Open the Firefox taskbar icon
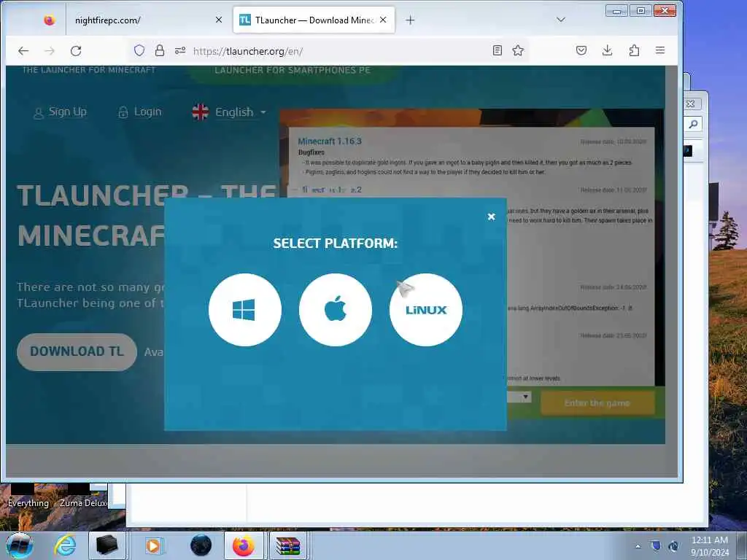This screenshot has width=747, height=560. click(x=244, y=545)
